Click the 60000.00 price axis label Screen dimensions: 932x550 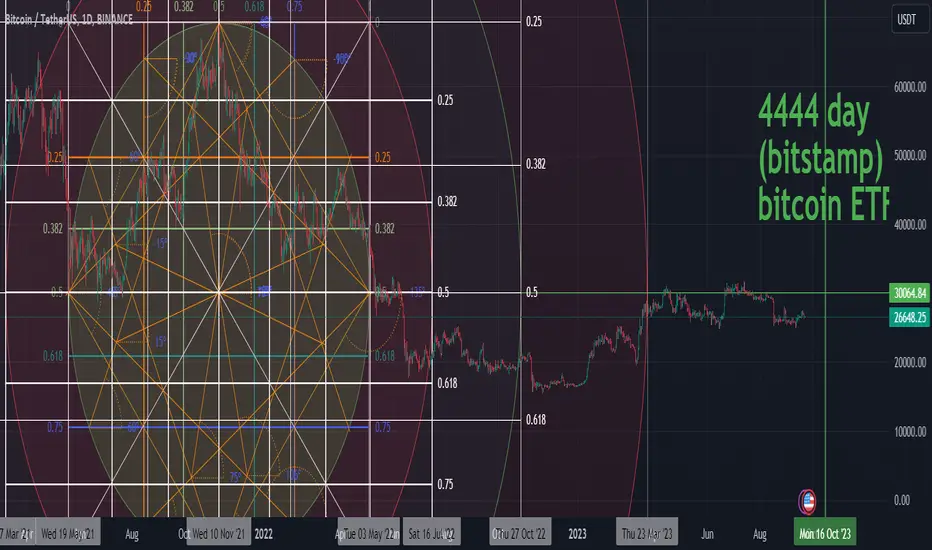(910, 87)
